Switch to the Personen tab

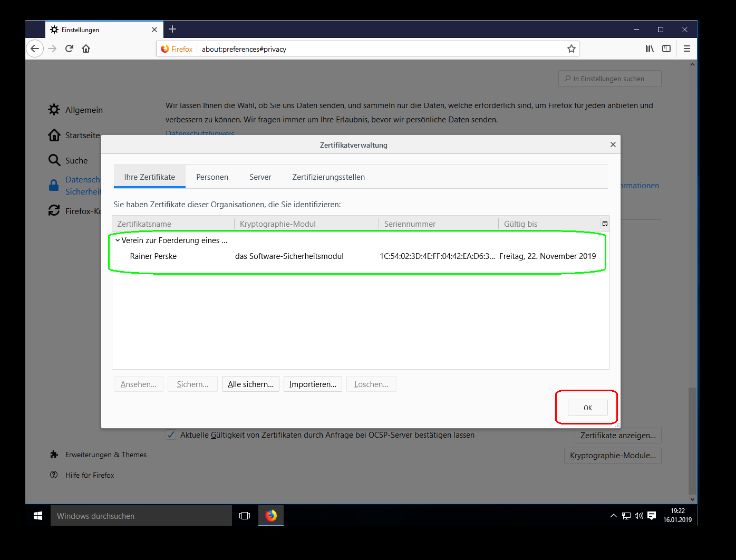[212, 177]
